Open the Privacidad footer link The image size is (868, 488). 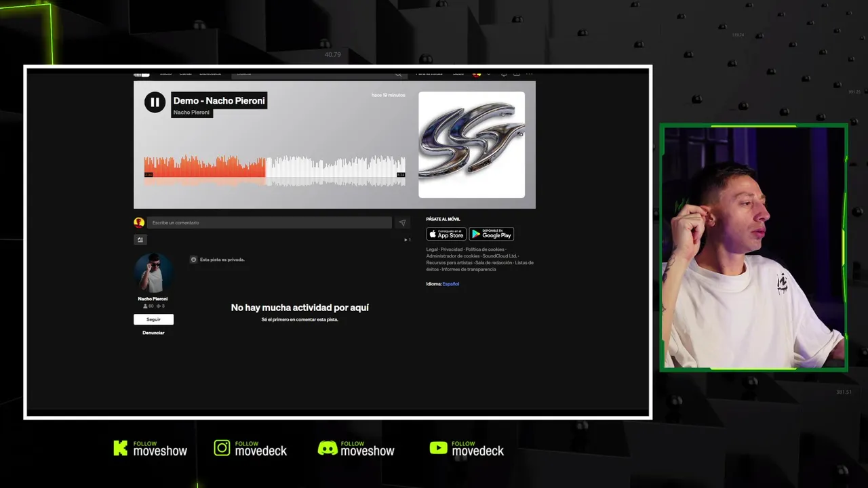tap(452, 249)
